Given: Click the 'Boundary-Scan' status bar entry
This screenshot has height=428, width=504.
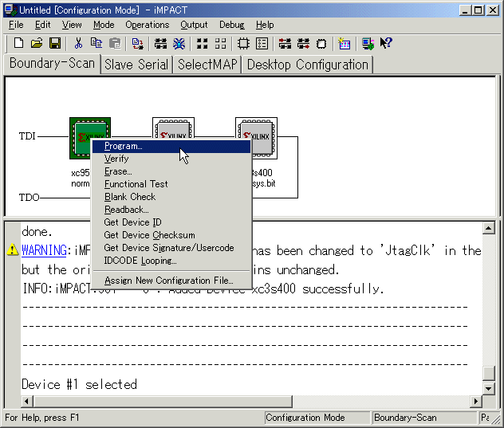Looking at the screenshot, I should 405,418.
